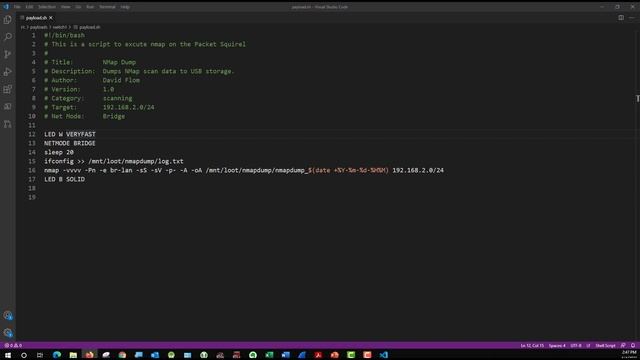640x360 pixels.
Task: Click UTF-8 encoding in status bar
Action: [576, 346]
